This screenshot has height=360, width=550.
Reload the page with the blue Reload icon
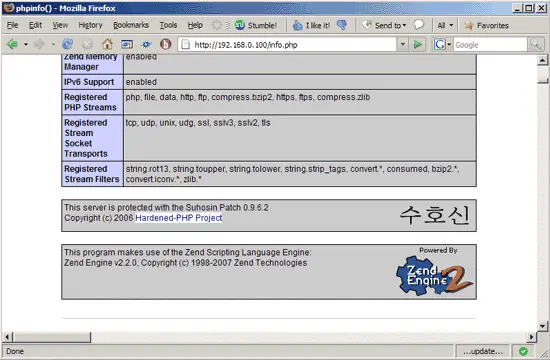coord(67,44)
